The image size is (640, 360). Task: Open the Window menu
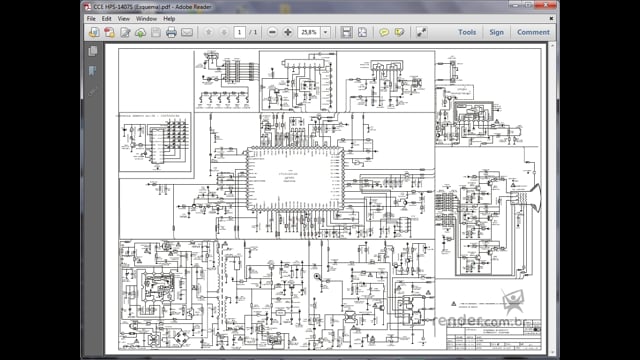pos(146,18)
